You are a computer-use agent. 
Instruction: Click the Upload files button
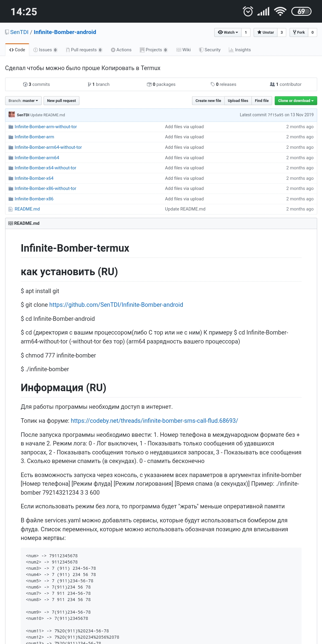pyautogui.click(x=238, y=101)
